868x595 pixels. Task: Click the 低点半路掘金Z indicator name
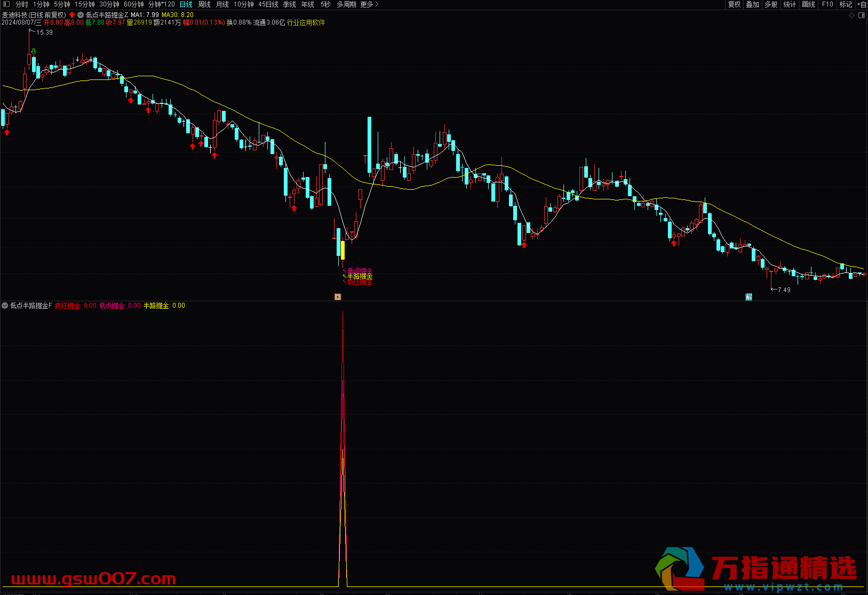[x=107, y=15]
